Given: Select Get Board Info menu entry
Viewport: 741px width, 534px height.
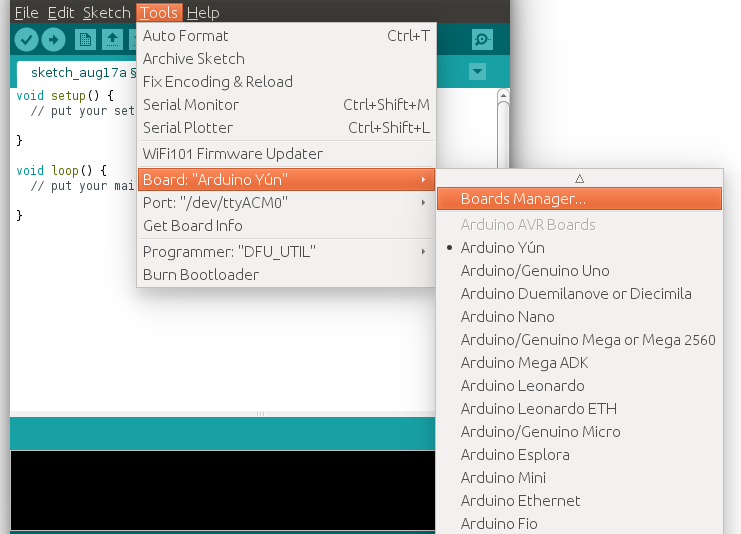Looking at the screenshot, I should pos(192,226).
